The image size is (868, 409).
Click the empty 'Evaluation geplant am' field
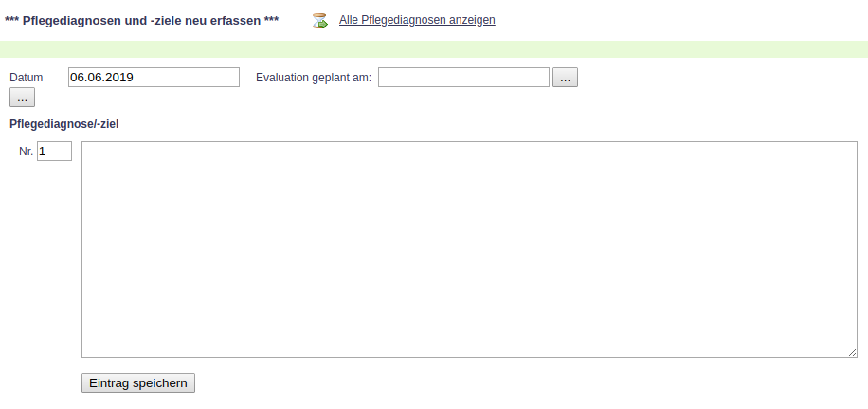tap(463, 78)
